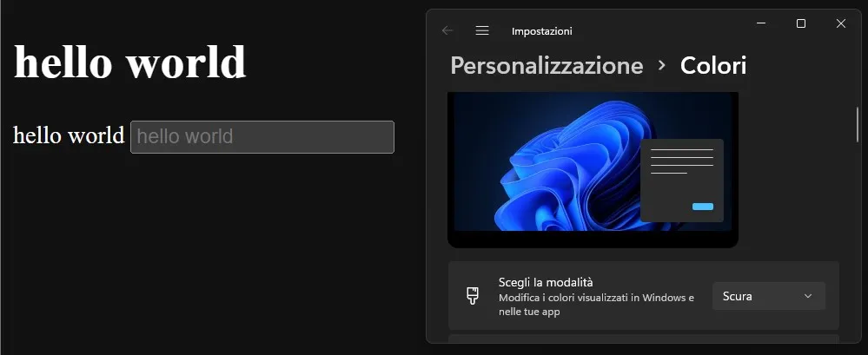The width and height of the screenshot is (868, 355).
Task: Click the dark sample window in the preview
Action: (x=682, y=181)
